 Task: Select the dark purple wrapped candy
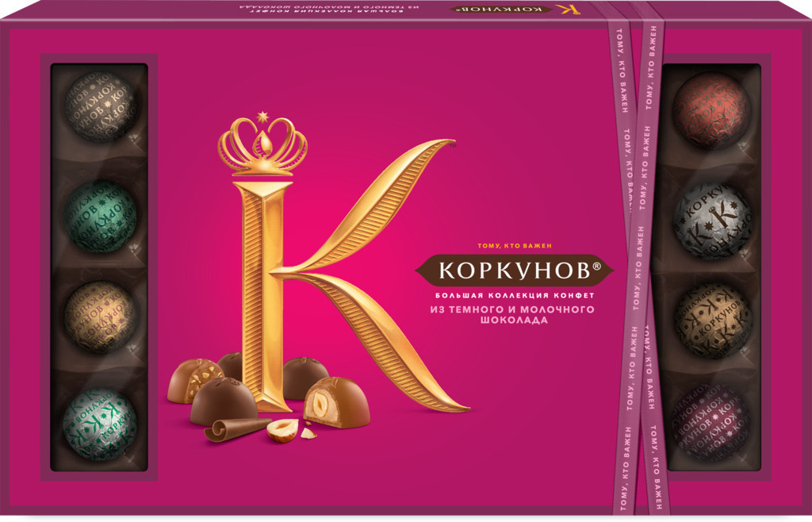click(x=710, y=422)
